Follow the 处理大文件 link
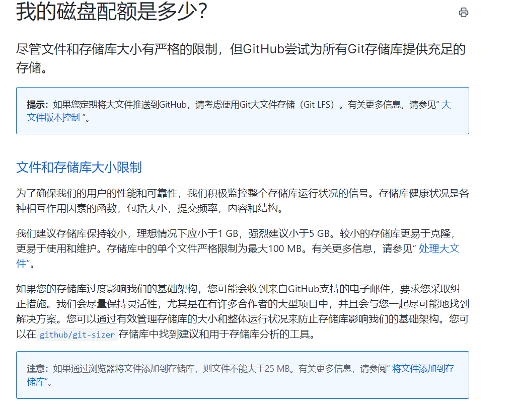Image resolution: width=514 pixels, height=420 pixels. pos(439,248)
